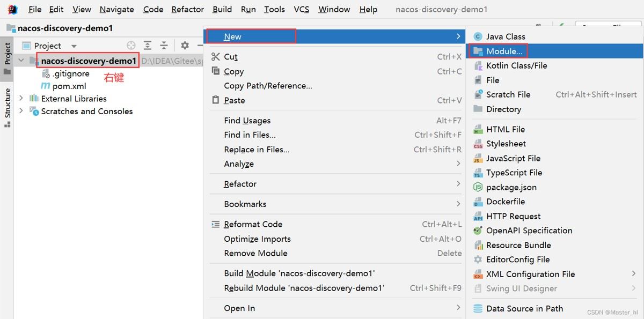This screenshot has height=319, width=644.
Task: Open the Tools menu
Action: point(275,9)
